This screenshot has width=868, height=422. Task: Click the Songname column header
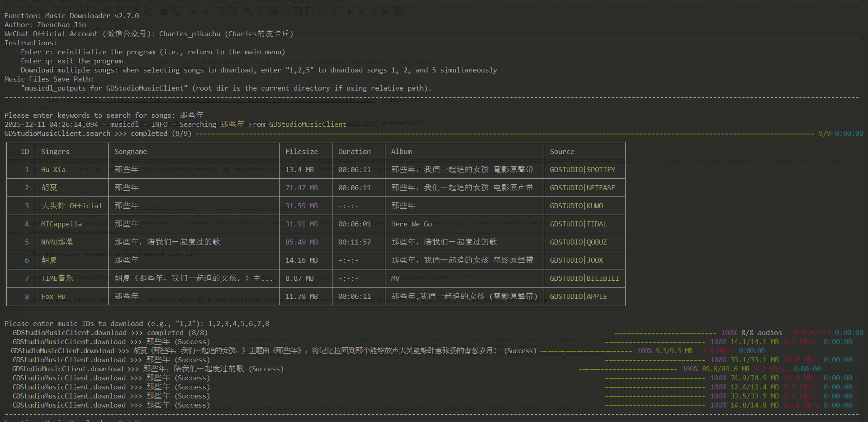(130, 152)
